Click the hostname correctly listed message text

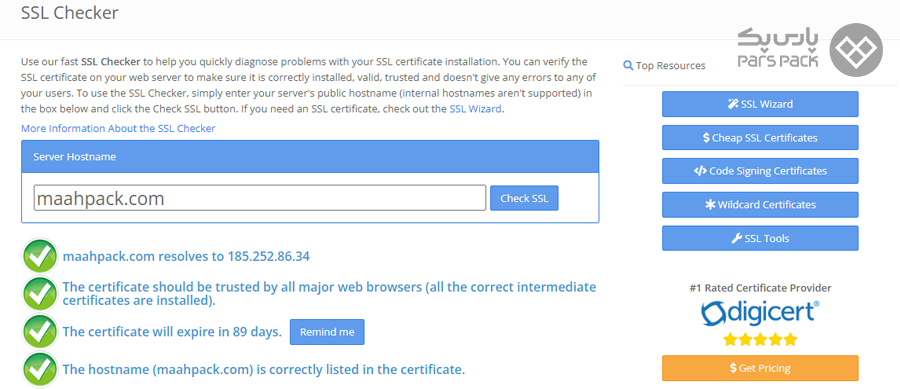coord(263,369)
